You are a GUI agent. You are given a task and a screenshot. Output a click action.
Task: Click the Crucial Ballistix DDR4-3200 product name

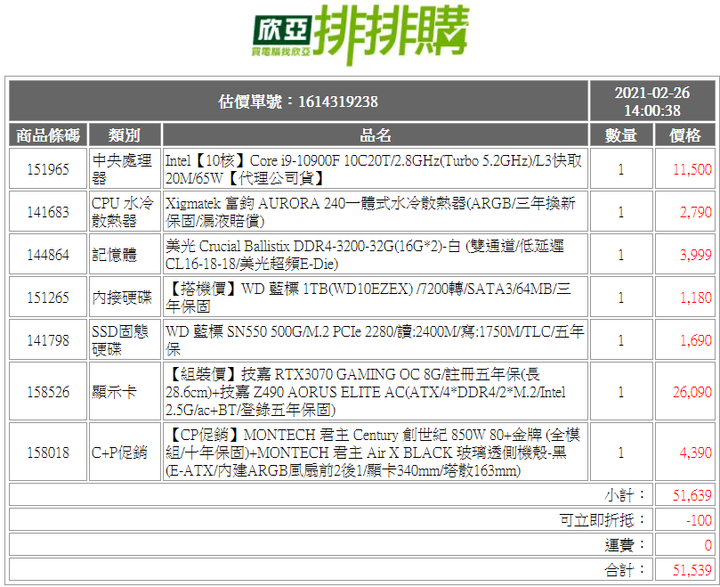(x=365, y=254)
